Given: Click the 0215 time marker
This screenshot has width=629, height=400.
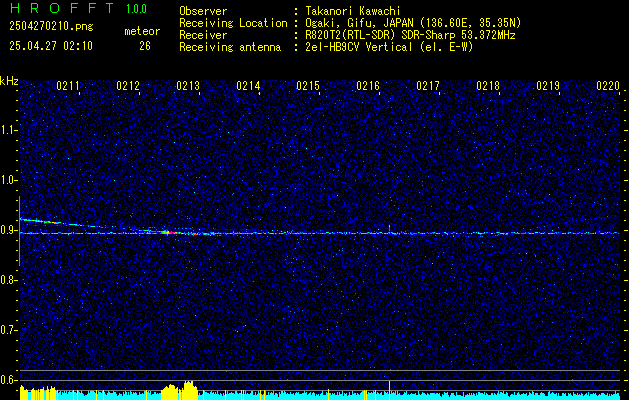Looking at the screenshot, I should [308, 86].
